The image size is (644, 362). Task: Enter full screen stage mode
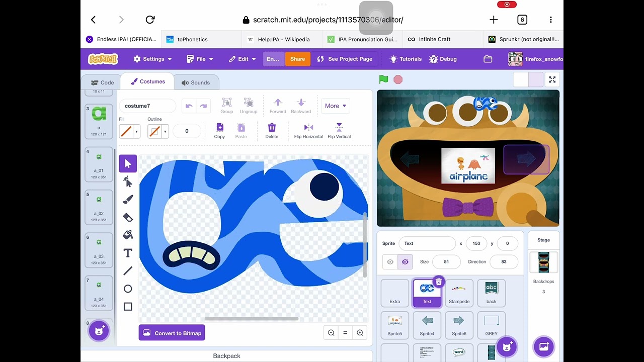coord(552,79)
